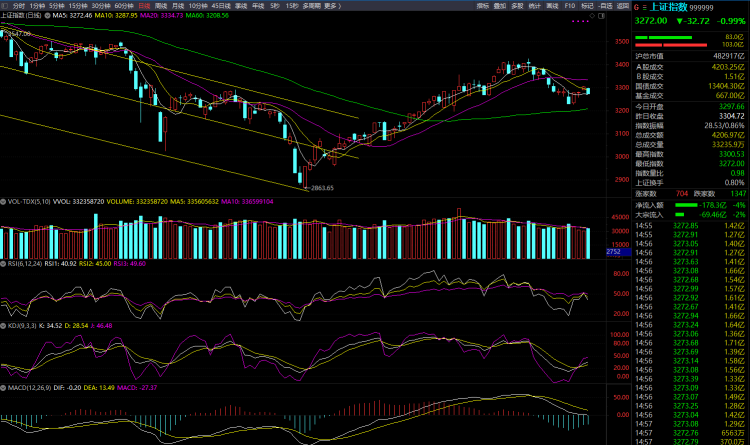Screen dimensions: 750x445
Task: Toggle 叠加 overlay mode
Action: point(500,6)
